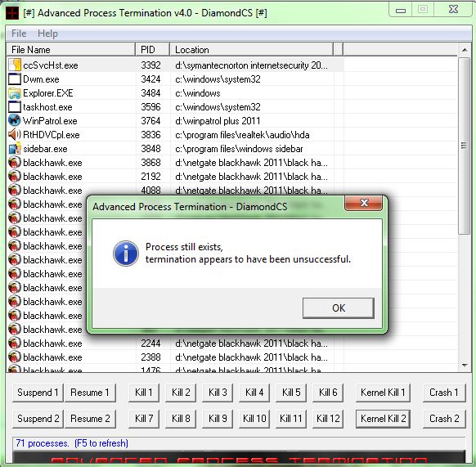Sort by the PID column header
Viewport: 476px width, 467px height.
(152, 50)
